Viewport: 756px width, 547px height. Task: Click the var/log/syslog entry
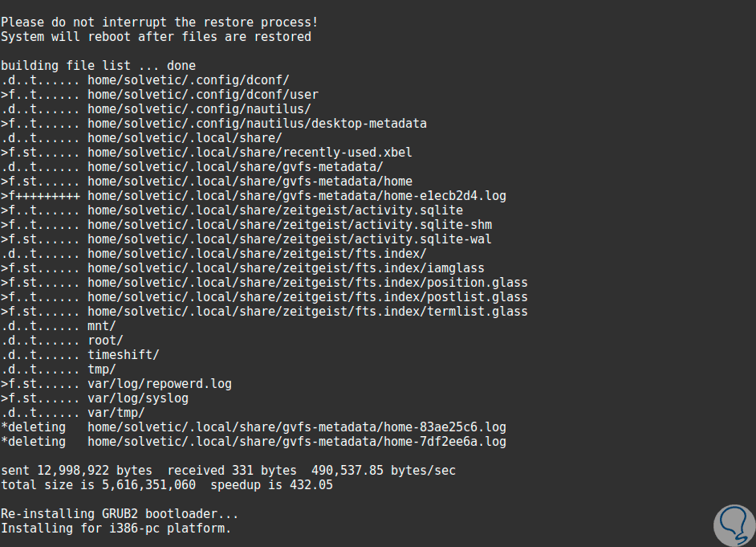(138, 398)
